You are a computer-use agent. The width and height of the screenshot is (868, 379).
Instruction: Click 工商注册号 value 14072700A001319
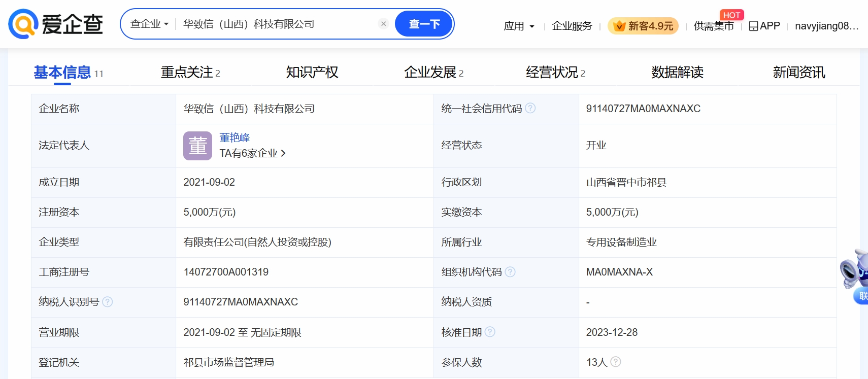coord(226,272)
